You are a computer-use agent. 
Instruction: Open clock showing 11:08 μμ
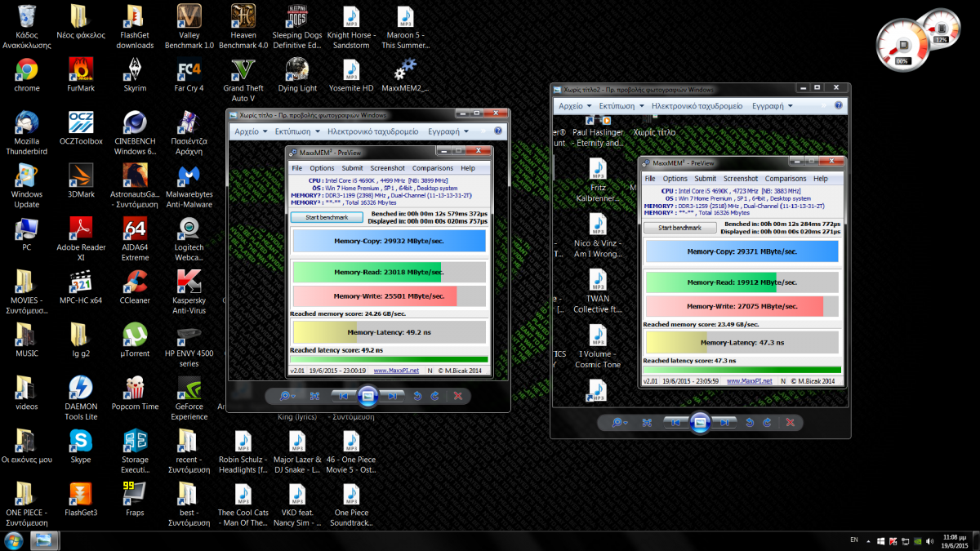pos(954,540)
